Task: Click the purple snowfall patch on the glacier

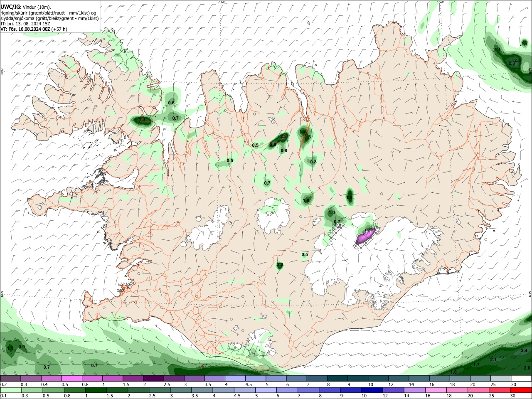Action: (366, 236)
